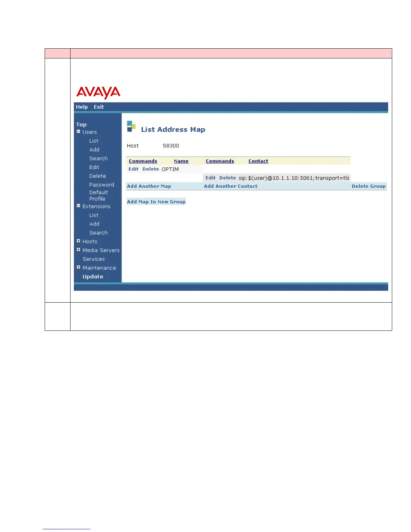Open Password under Users

tap(101, 185)
